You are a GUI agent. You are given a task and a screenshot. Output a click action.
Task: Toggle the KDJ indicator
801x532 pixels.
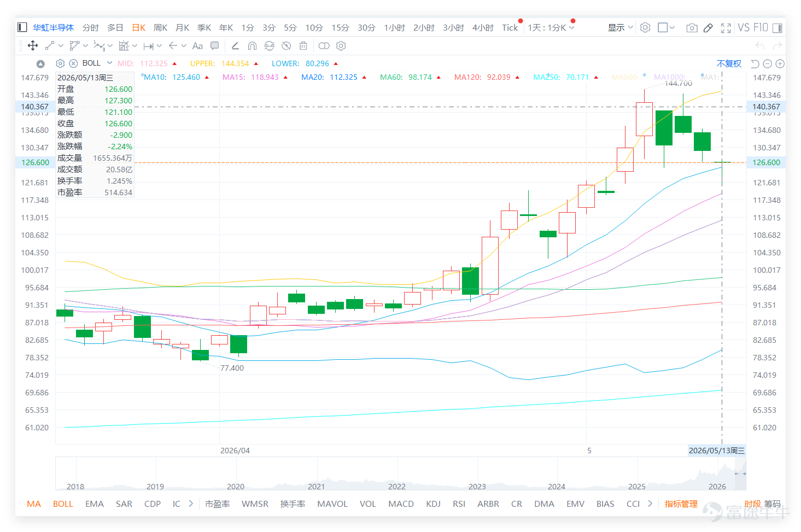tap(433, 504)
